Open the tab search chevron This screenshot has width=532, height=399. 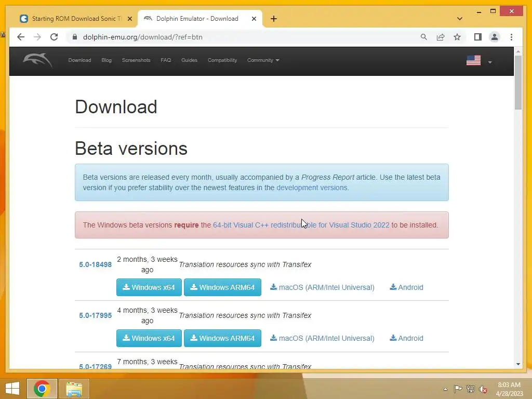(x=459, y=19)
